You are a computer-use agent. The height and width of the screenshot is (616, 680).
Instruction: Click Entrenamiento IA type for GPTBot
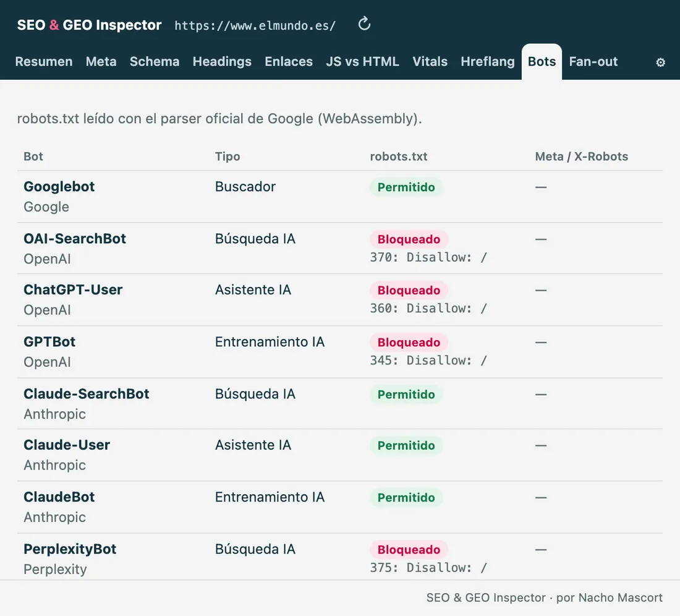(x=270, y=342)
